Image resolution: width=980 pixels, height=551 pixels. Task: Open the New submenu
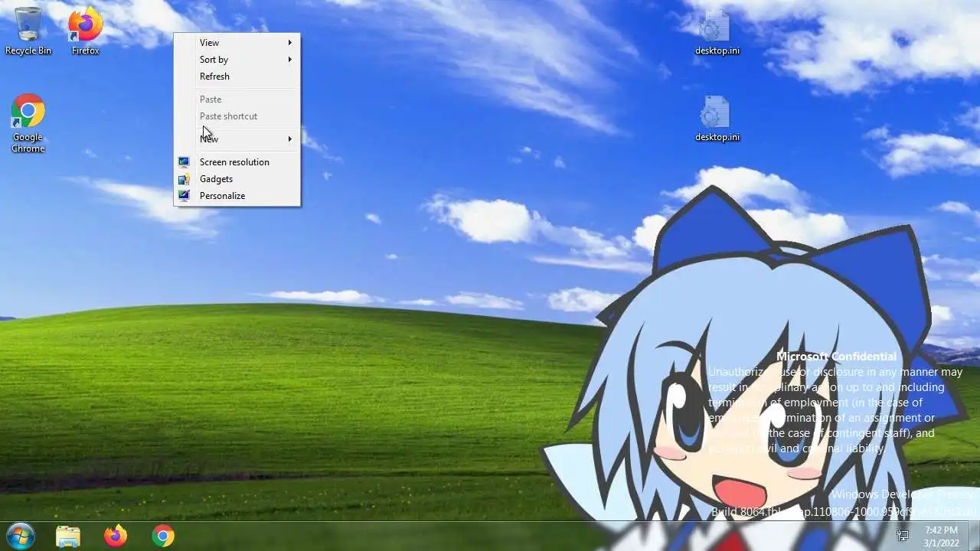click(x=237, y=139)
